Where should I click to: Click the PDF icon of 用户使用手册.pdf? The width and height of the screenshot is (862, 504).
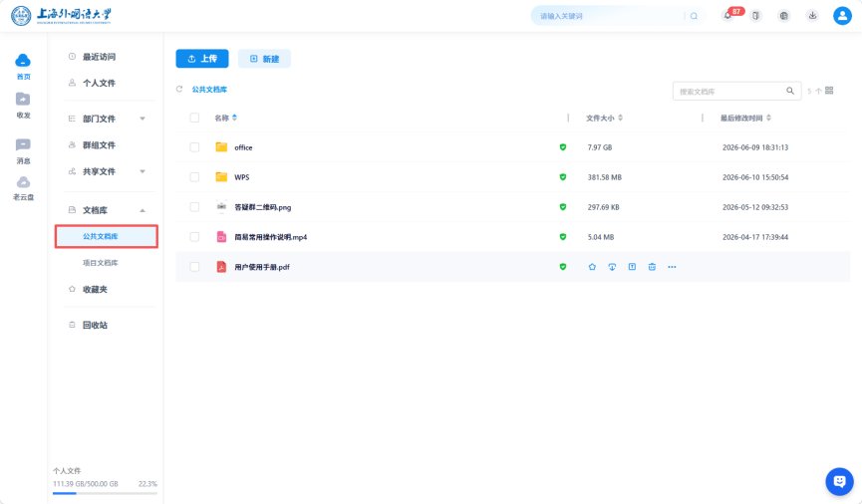click(x=221, y=267)
